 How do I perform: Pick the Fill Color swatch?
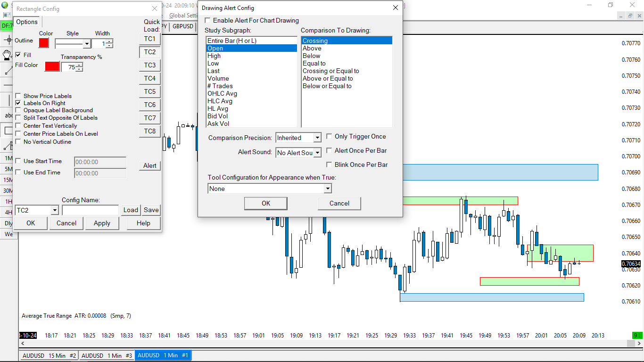tap(52, 66)
